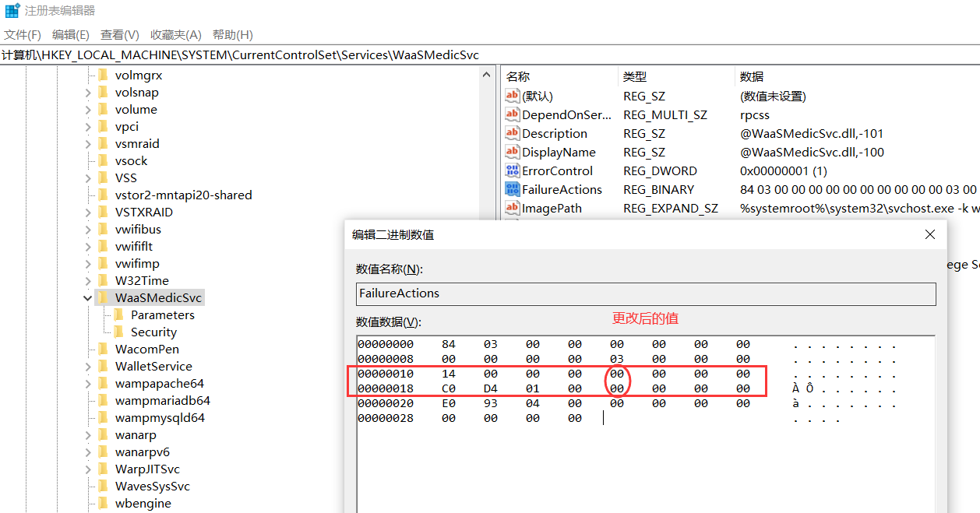Select the vwififlt folder icon
980x513 pixels.
(103, 246)
